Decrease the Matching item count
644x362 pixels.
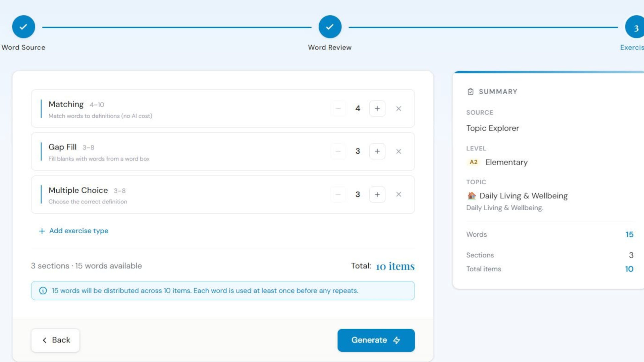[x=338, y=109]
